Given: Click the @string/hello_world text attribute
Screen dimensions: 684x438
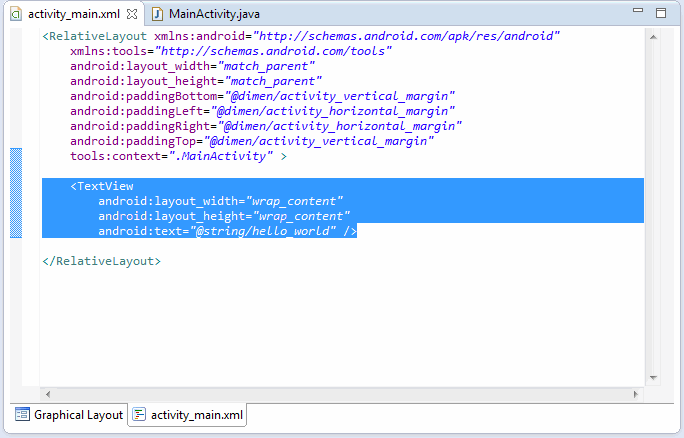Looking at the screenshot, I should click(227, 231).
